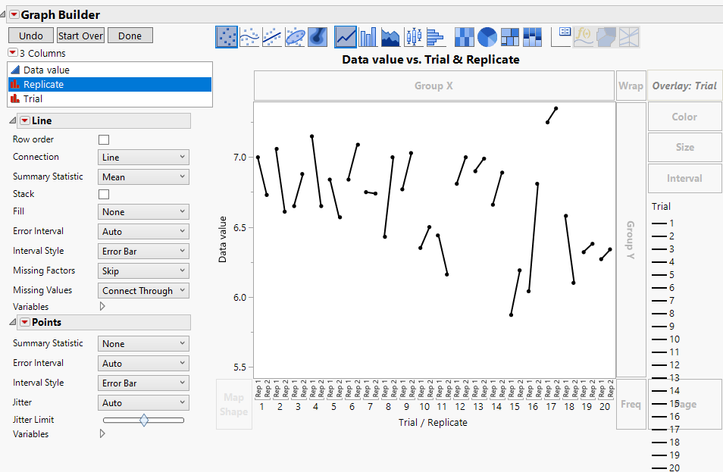Viewport: 723px width, 472px height.
Task: Select the Pie chart element icon
Action: point(487,37)
